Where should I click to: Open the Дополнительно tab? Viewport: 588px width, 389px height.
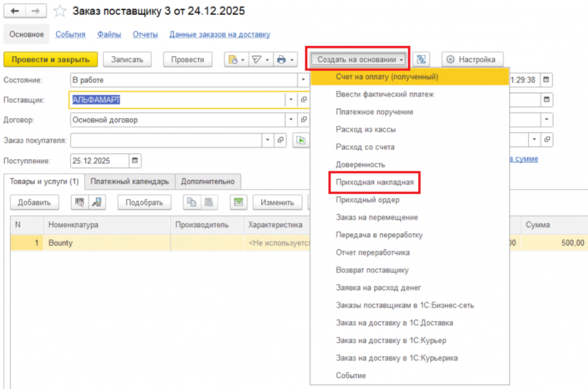click(x=208, y=182)
